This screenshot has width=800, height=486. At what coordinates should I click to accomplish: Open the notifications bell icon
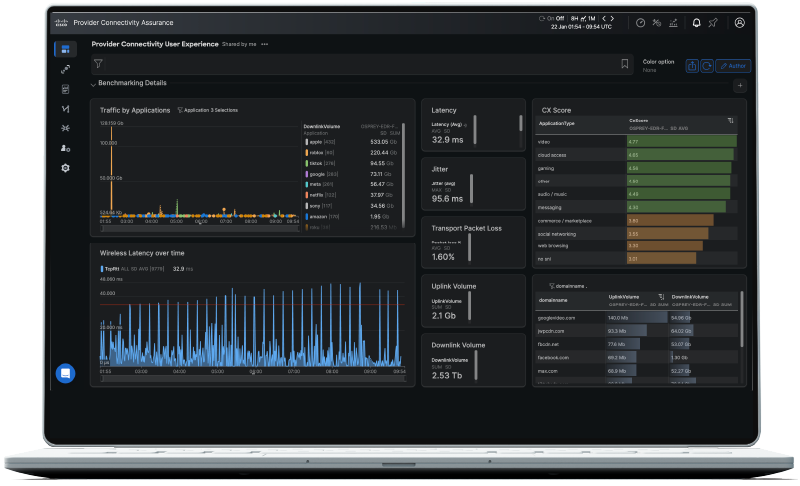pyautogui.click(x=696, y=23)
